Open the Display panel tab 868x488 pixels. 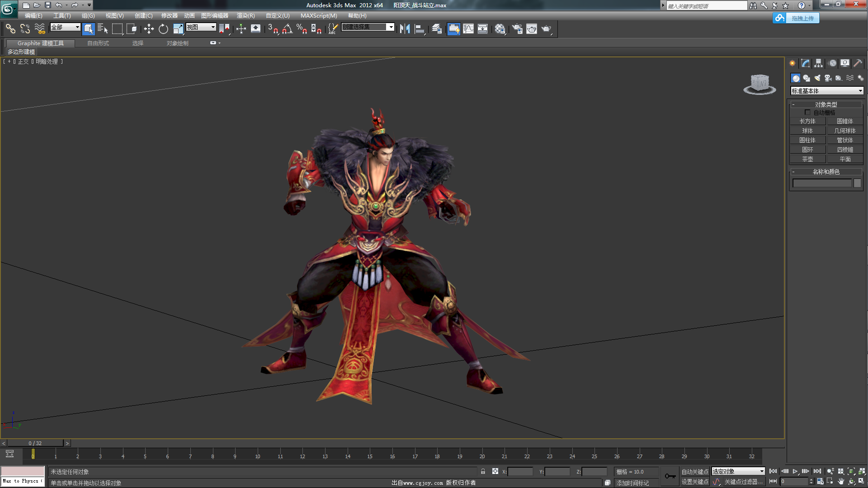coord(845,63)
